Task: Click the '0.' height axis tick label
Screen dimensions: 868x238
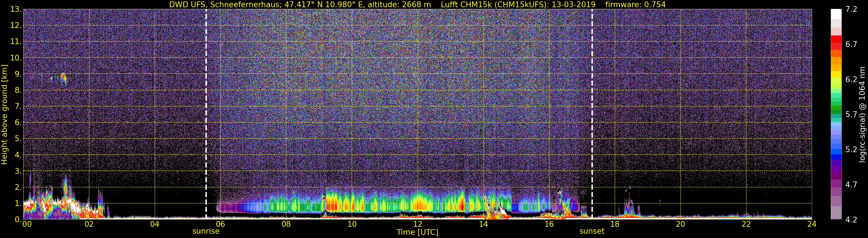Action: coord(18,220)
